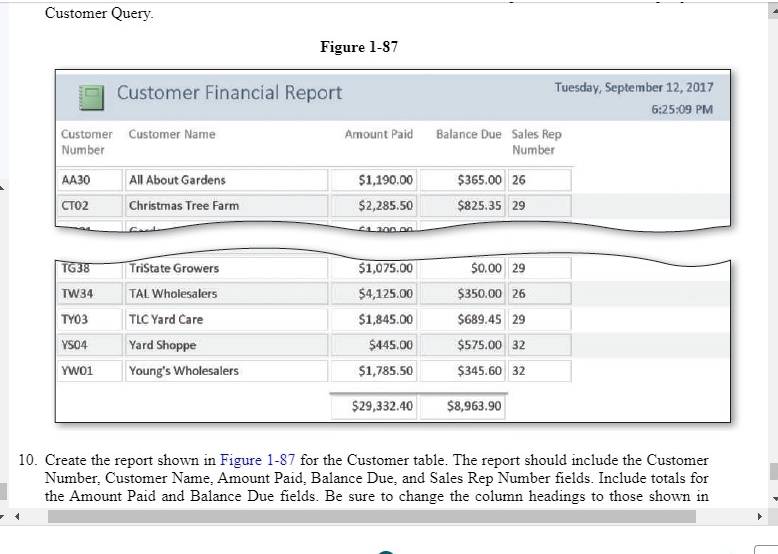This screenshot has height=554, width=778.
Task: Click the $1,190.00 amount paid cell
Action: pyautogui.click(x=374, y=180)
